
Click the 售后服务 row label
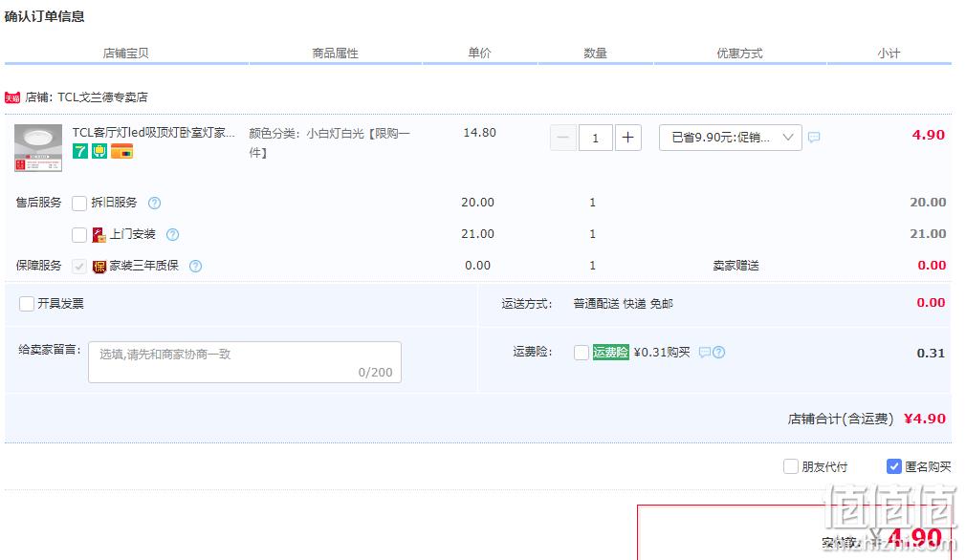point(39,203)
